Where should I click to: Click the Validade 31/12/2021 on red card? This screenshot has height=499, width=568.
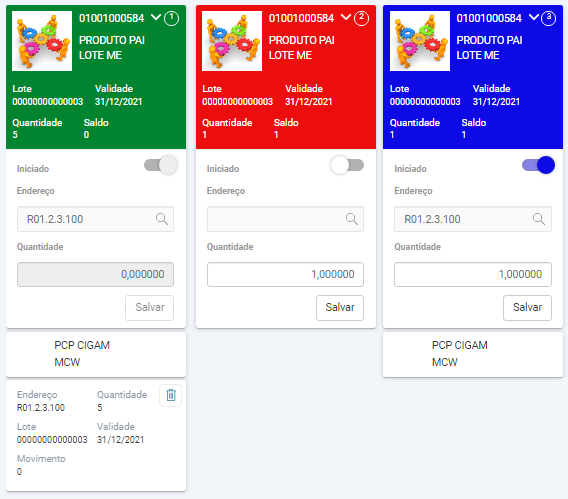click(x=309, y=102)
